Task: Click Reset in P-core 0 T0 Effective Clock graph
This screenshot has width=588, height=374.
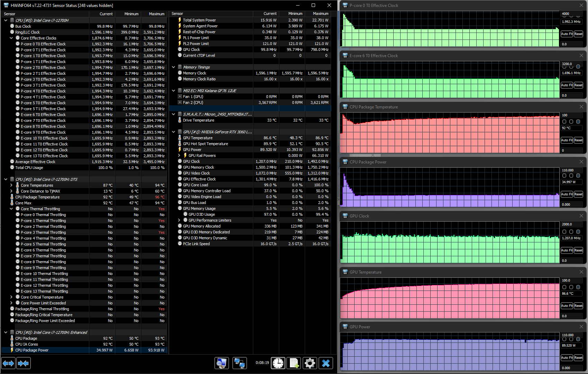Action: (x=579, y=34)
